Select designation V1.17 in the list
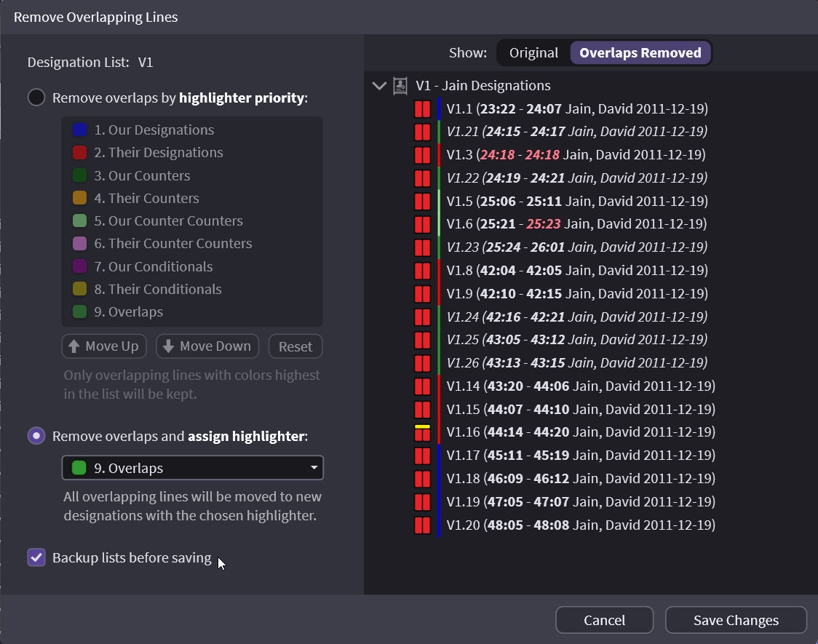 point(576,456)
